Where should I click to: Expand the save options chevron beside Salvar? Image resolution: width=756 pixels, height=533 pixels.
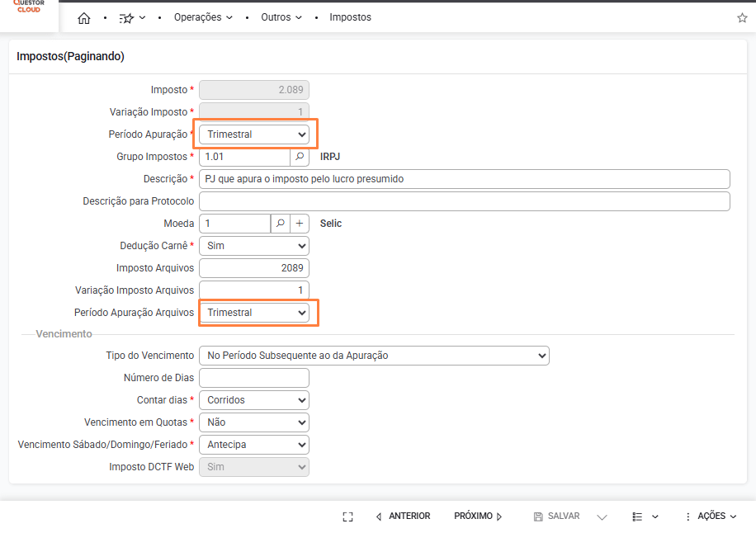[x=602, y=516]
